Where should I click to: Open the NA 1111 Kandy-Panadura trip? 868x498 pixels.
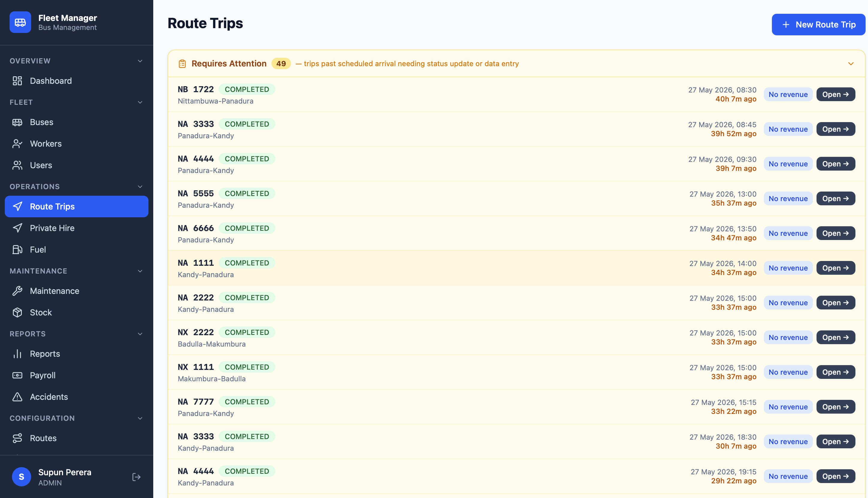coord(835,268)
